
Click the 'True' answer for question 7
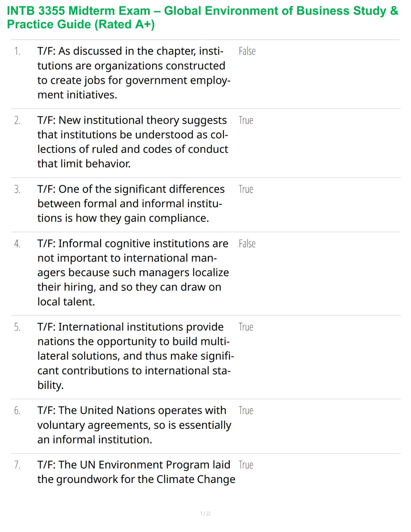click(246, 465)
